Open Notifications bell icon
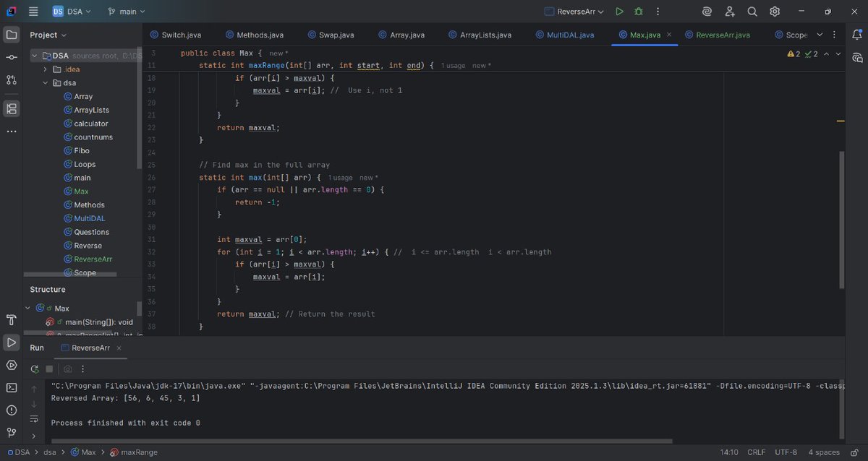The image size is (868, 461). tap(857, 35)
